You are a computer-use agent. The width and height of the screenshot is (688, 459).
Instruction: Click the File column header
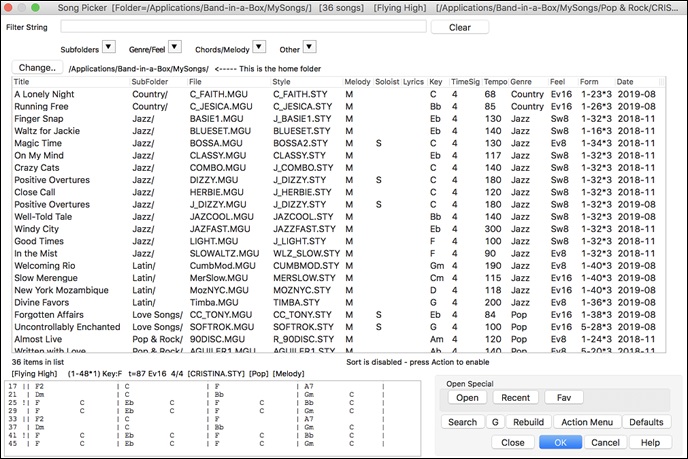tap(229, 82)
